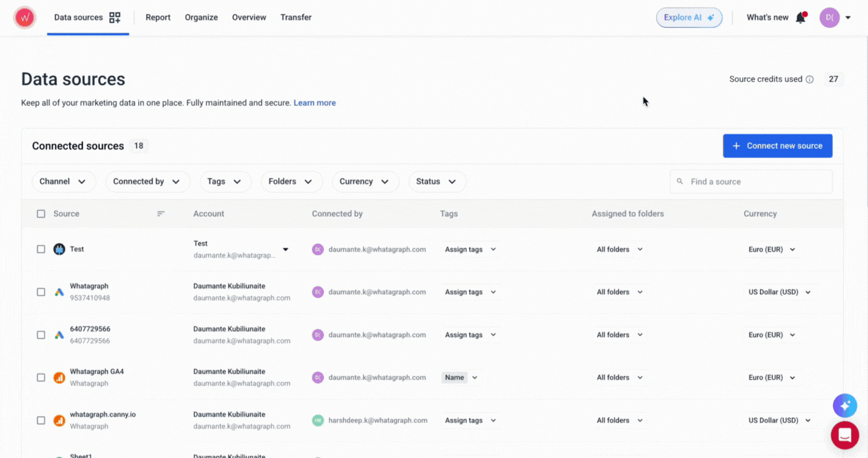The height and width of the screenshot is (458, 868).
Task: Change US Dollar currency for Whatagraph 9537410948
Action: click(x=780, y=292)
